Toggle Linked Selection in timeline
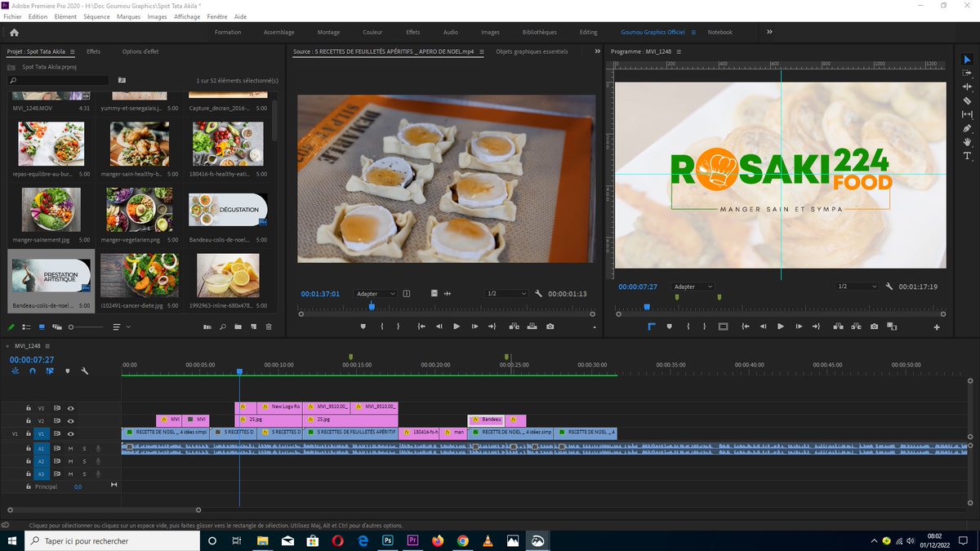This screenshot has height=551, width=980. click(50, 371)
